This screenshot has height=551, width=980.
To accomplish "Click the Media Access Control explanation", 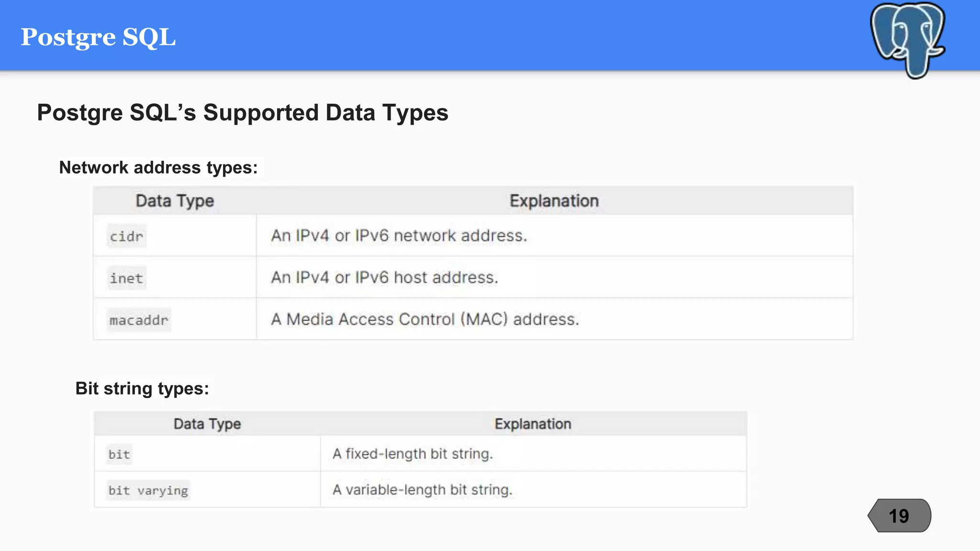I will point(425,319).
